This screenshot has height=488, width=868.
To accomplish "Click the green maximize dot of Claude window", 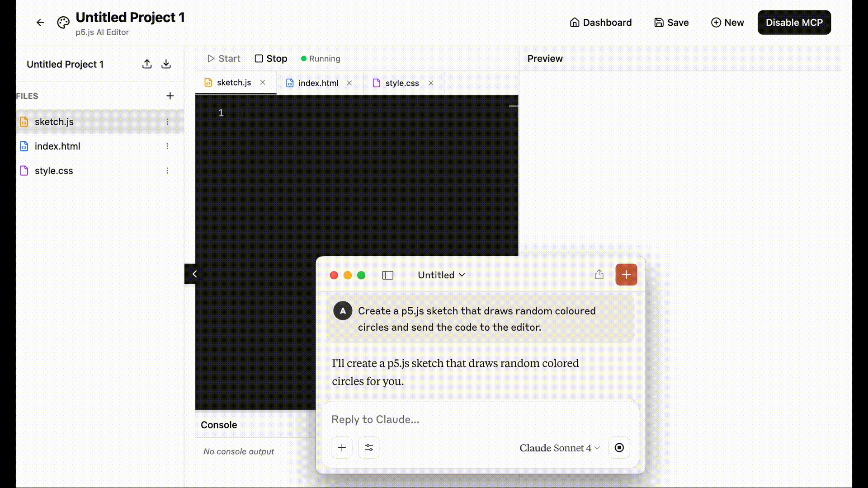I will pyautogui.click(x=361, y=275).
